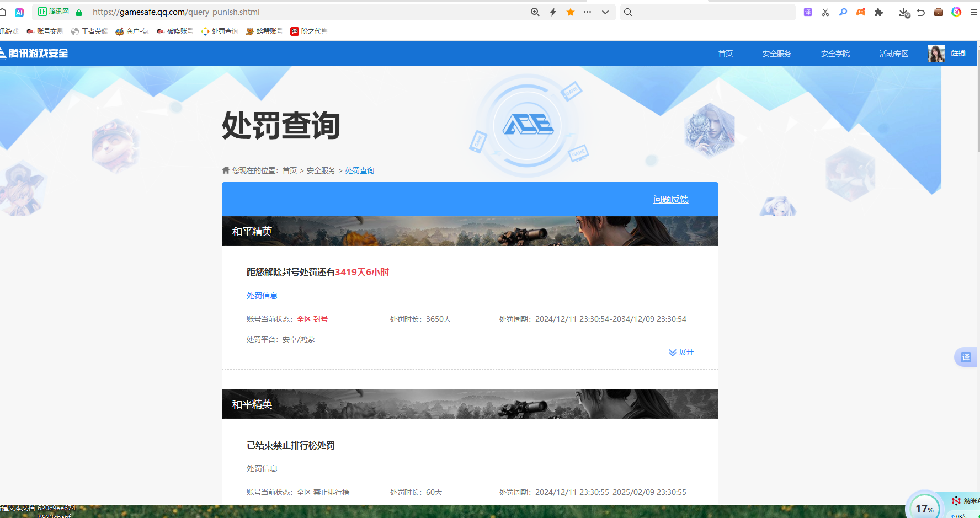Click inside the browser search box
The image size is (980, 518).
tap(708, 12)
